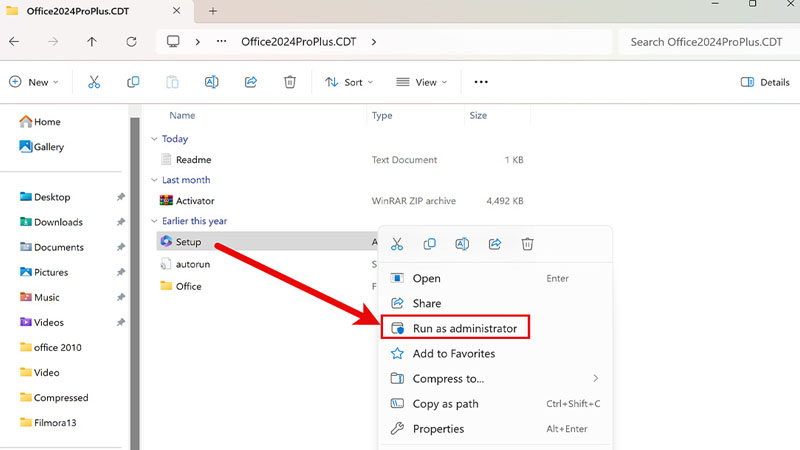Open the See more toolbar menu
The height and width of the screenshot is (450, 800).
[481, 82]
